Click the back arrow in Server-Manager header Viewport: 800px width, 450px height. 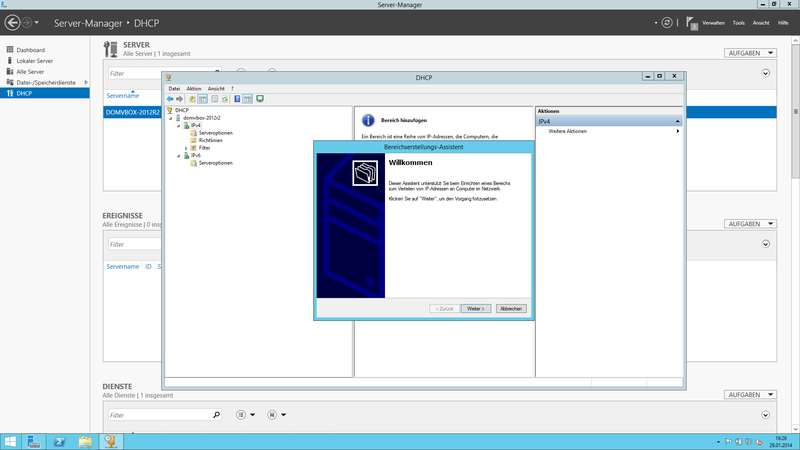(13, 21)
